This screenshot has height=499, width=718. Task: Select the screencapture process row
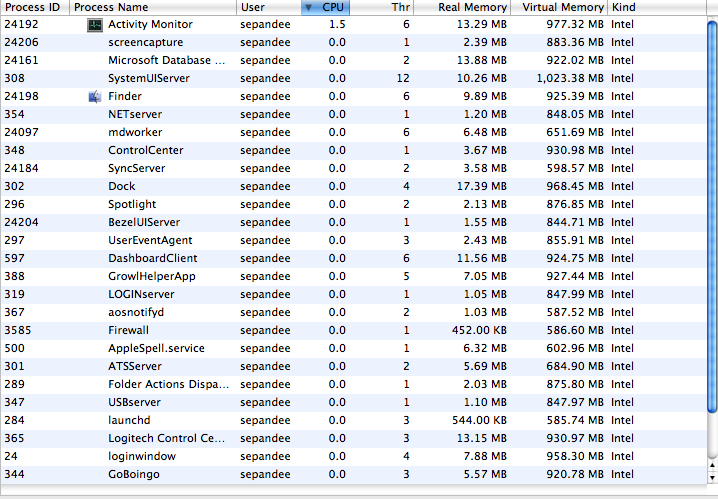point(354,43)
